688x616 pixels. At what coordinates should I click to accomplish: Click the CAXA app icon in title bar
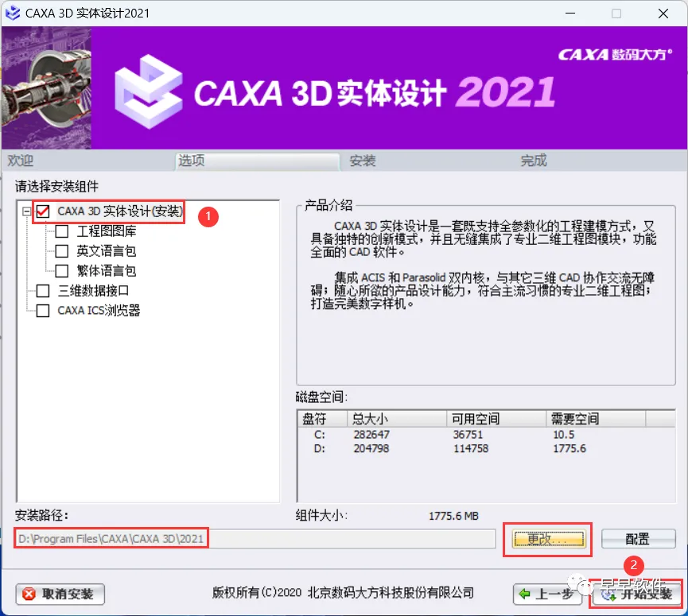(12, 14)
